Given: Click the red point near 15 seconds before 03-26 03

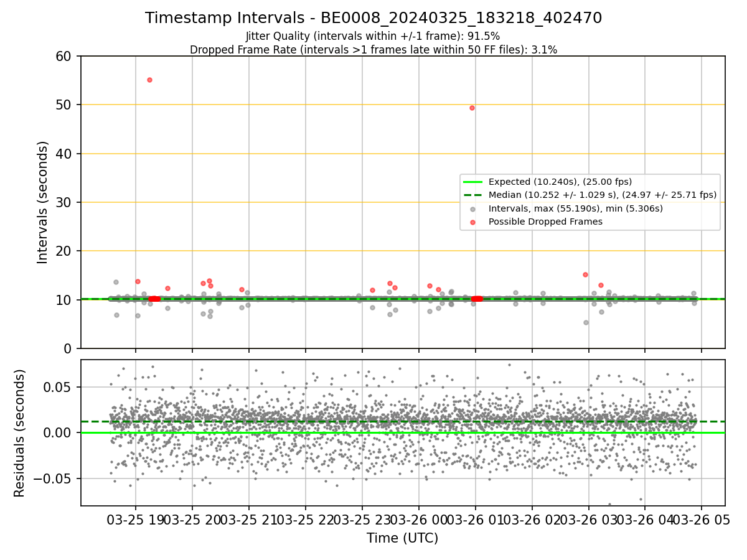Looking at the screenshot, I should pyautogui.click(x=585, y=274).
